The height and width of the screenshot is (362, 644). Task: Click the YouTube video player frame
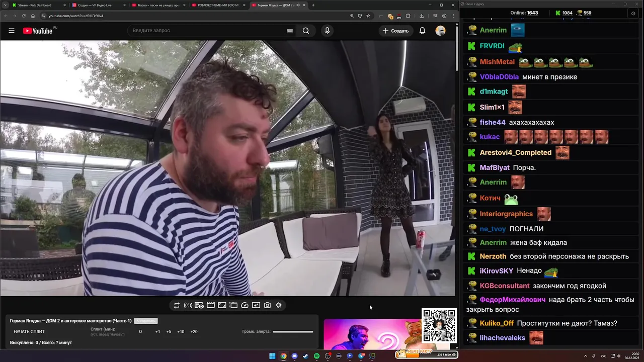tap(227, 168)
